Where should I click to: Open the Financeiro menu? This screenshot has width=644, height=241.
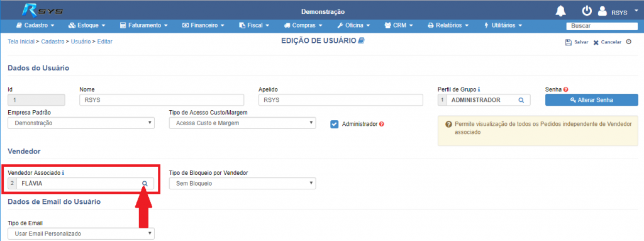tap(203, 26)
